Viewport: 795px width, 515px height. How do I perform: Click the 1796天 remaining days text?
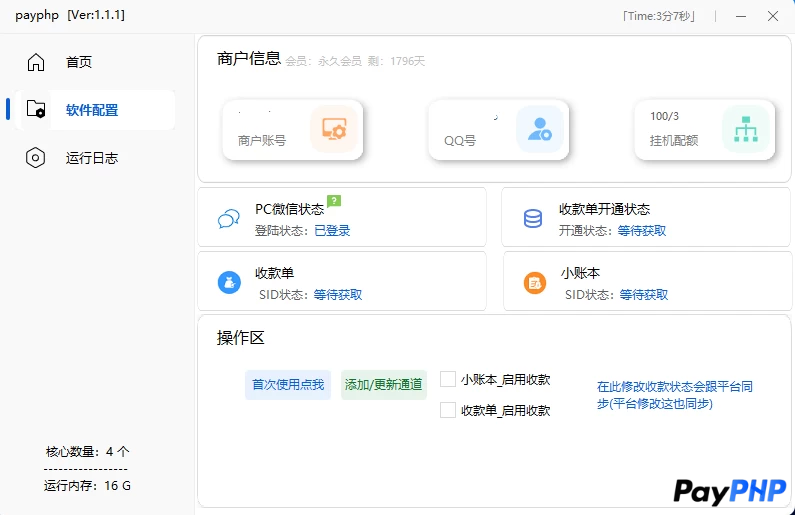(x=408, y=61)
